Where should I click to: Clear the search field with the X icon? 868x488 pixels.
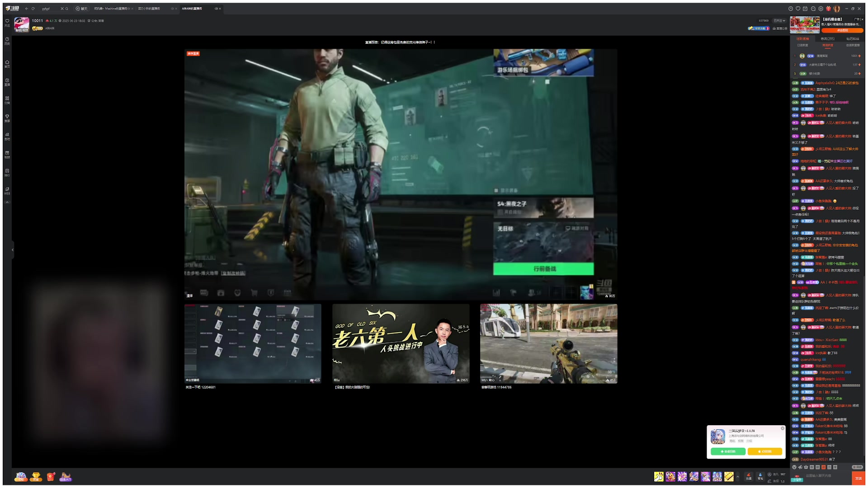[62, 9]
